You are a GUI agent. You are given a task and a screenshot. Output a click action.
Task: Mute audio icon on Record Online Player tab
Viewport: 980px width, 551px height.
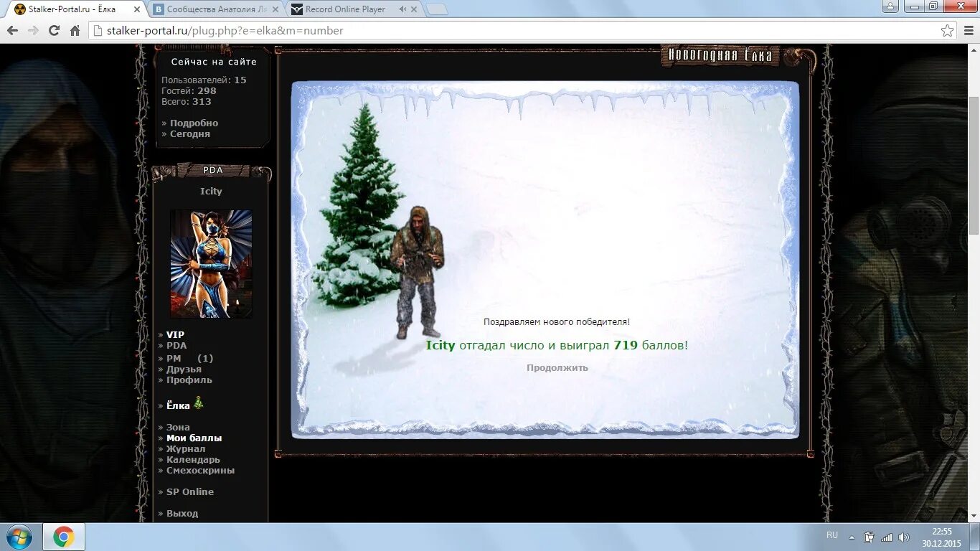pyautogui.click(x=402, y=9)
